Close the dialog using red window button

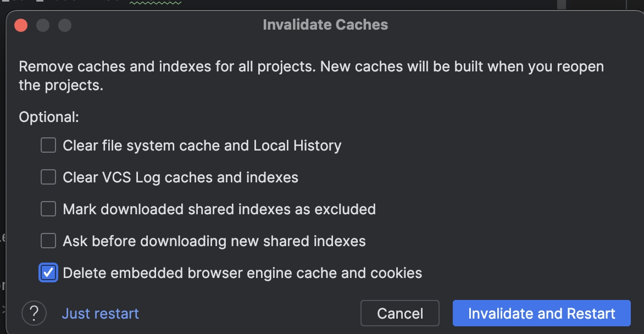(21, 25)
